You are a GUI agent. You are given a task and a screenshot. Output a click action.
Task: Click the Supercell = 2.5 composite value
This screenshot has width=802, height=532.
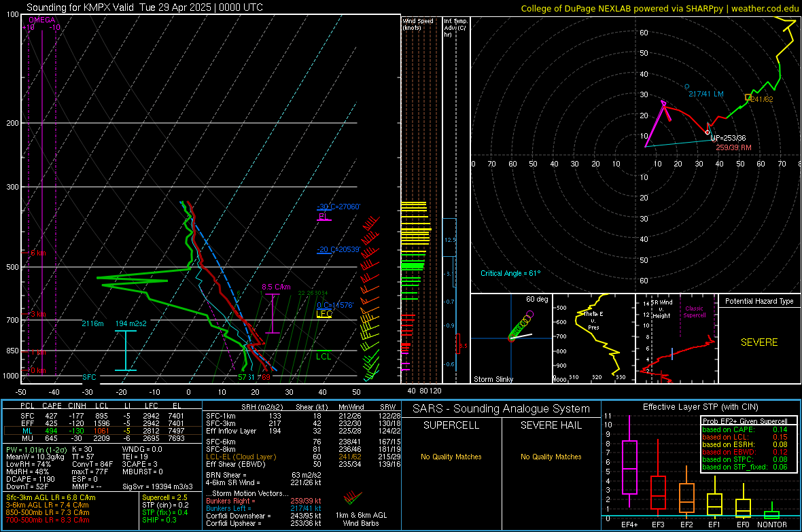point(164,498)
